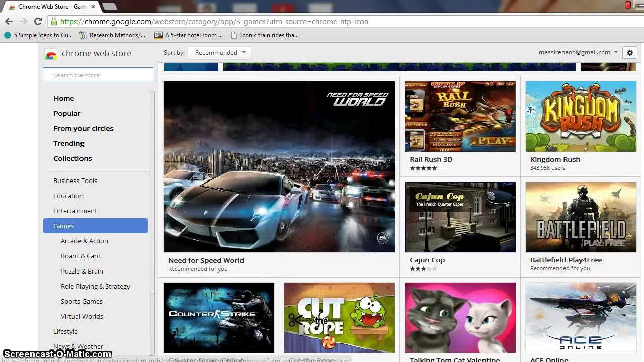Open the Recommended sort dropdown
This screenshot has height=362, width=644.
[220, 52]
